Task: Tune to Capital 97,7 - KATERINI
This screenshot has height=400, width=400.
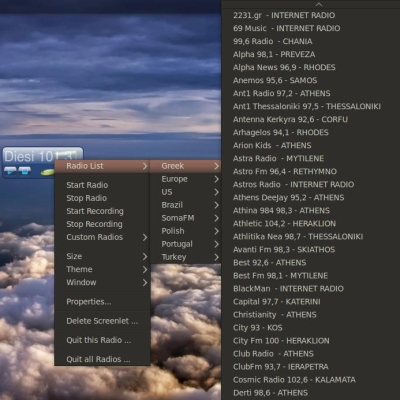Action: tap(311, 302)
